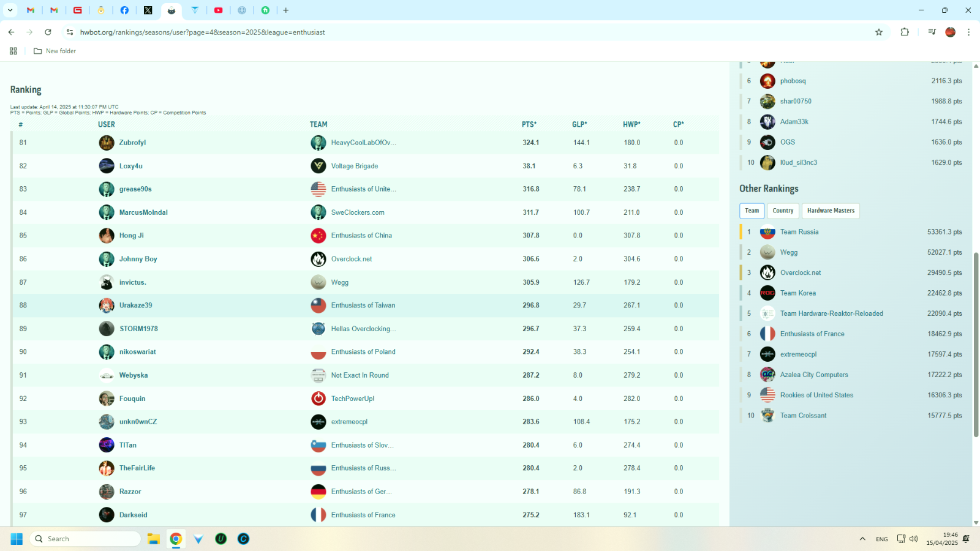The width and height of the screenshot is (980, 551).
Task: Open the bookmarks apps grid icon
Action: pos(13,51)
